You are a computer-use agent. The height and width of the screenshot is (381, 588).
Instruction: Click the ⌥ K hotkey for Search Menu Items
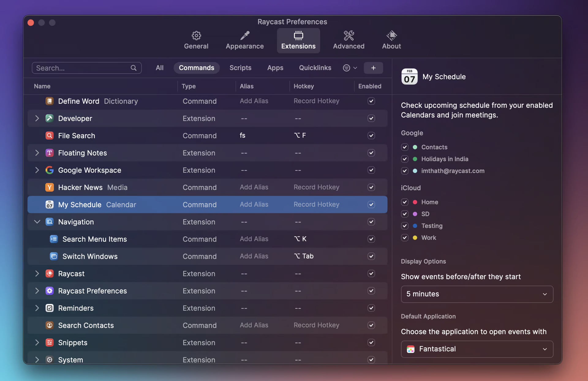300,239
